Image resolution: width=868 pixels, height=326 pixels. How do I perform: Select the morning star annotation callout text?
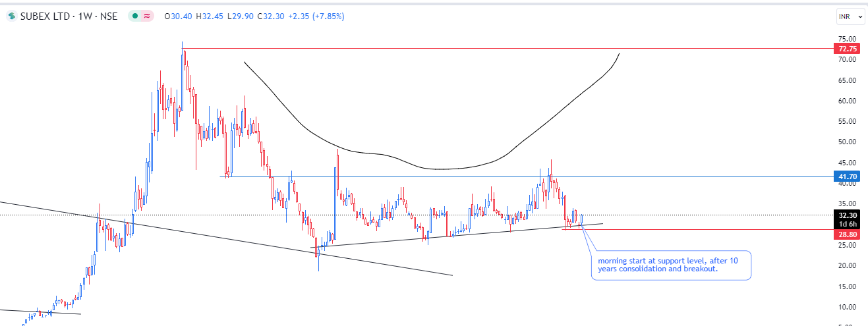(667, 265)
